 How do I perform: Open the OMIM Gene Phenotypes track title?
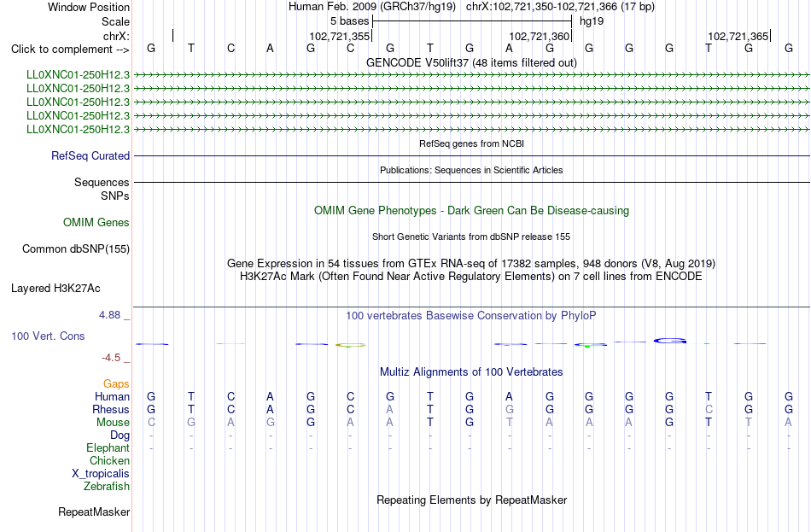471,211
